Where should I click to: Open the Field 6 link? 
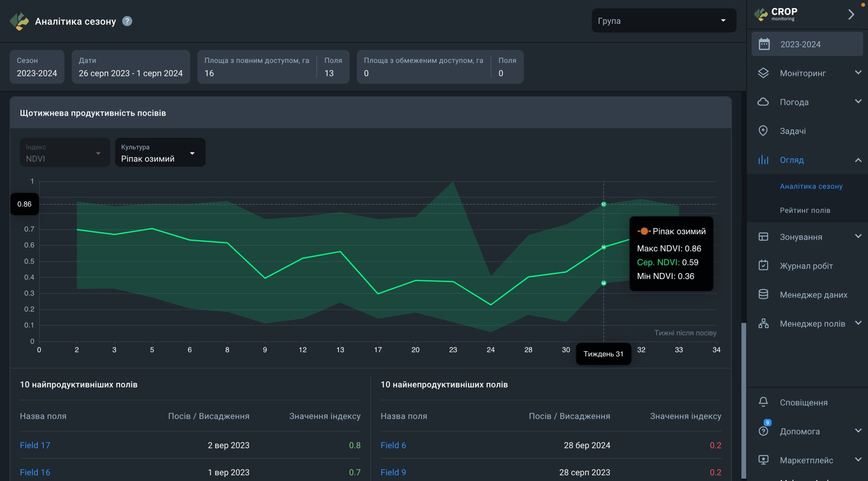tap(393, 445)
